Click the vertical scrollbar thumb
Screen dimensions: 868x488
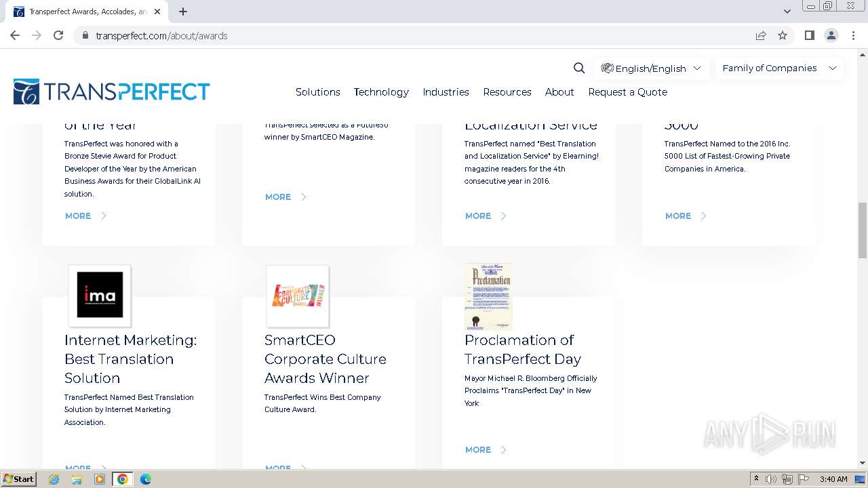tap(862, 230)
